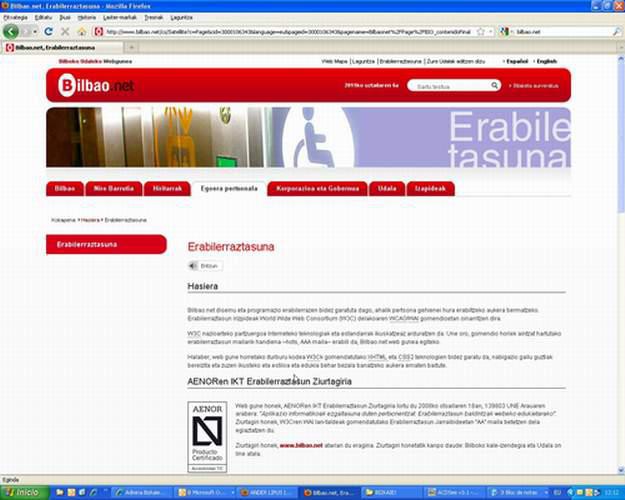Open the Editatu menu

pyautogui.click(x=43, y=18)
